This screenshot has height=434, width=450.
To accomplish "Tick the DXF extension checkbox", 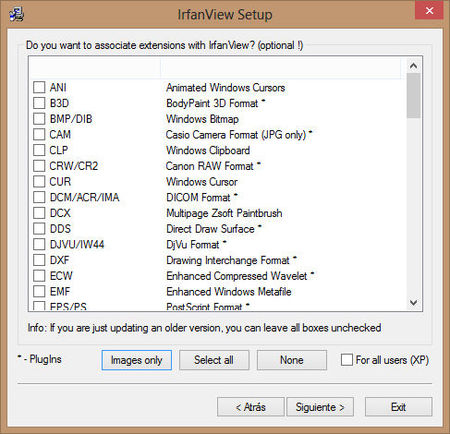I will point(39,260).
